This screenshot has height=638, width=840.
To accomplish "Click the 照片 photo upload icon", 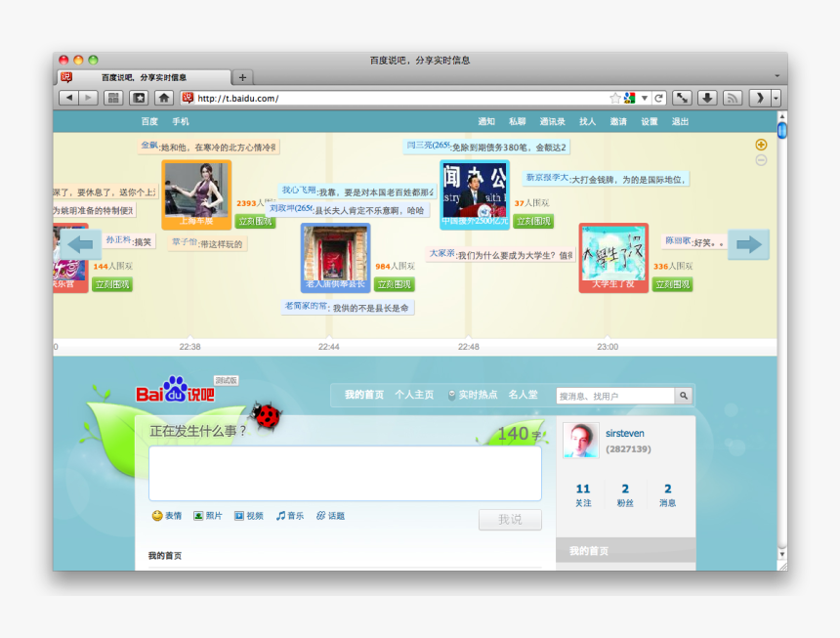I will click(197, 516).
